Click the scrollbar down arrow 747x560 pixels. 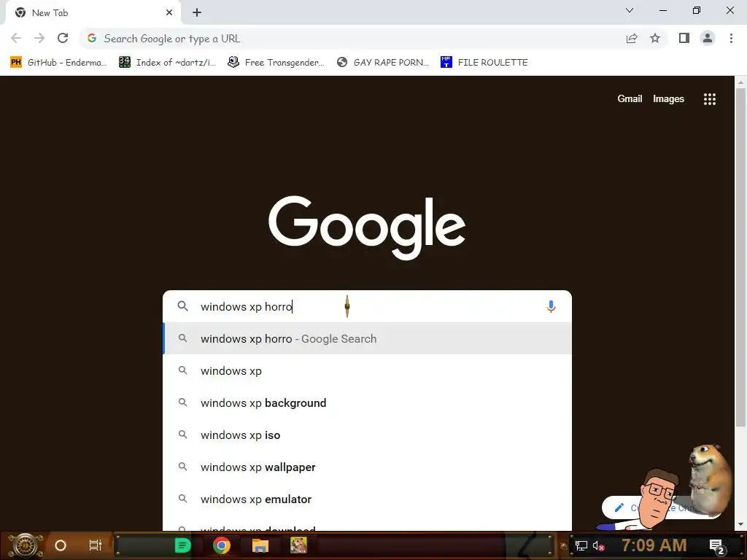pos(740,525)
